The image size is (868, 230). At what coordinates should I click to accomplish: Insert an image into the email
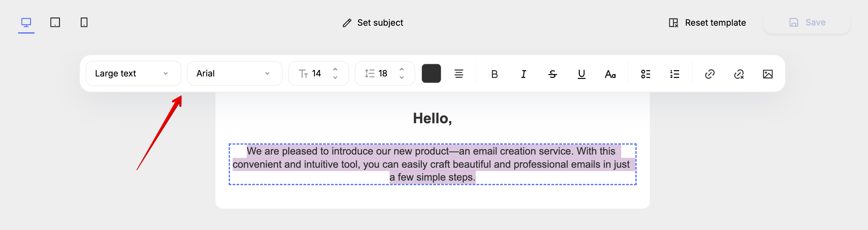[x=768, y=74]
